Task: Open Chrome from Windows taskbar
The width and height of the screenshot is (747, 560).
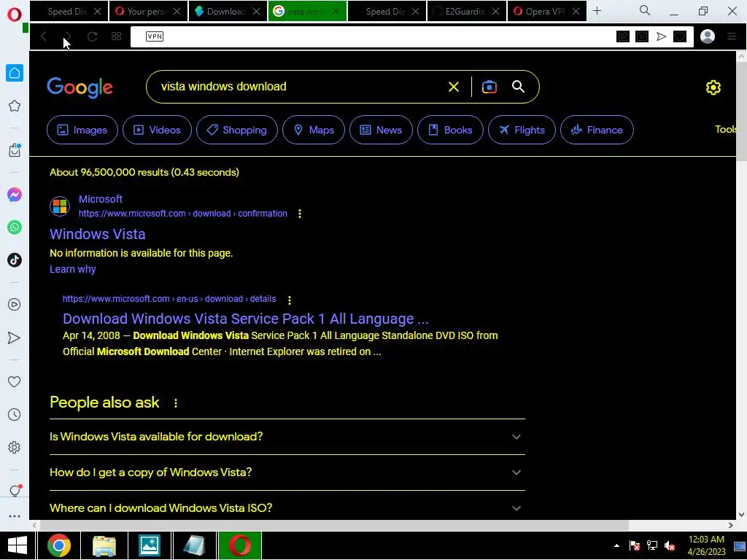Action: click(59, 545)
